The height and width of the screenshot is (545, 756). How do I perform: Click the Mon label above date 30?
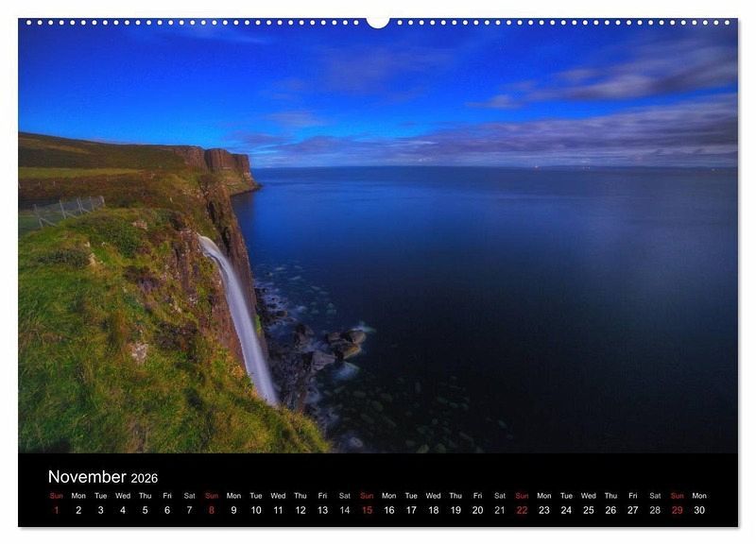pos(699,495)
